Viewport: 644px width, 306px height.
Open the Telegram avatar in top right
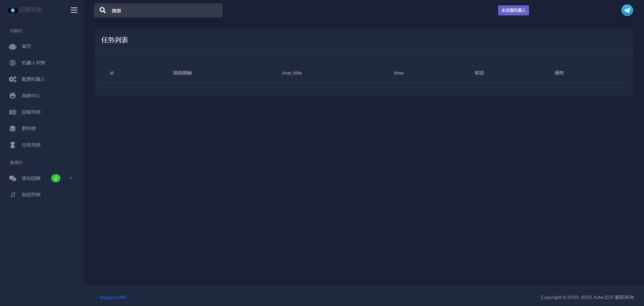click(627, 10)
